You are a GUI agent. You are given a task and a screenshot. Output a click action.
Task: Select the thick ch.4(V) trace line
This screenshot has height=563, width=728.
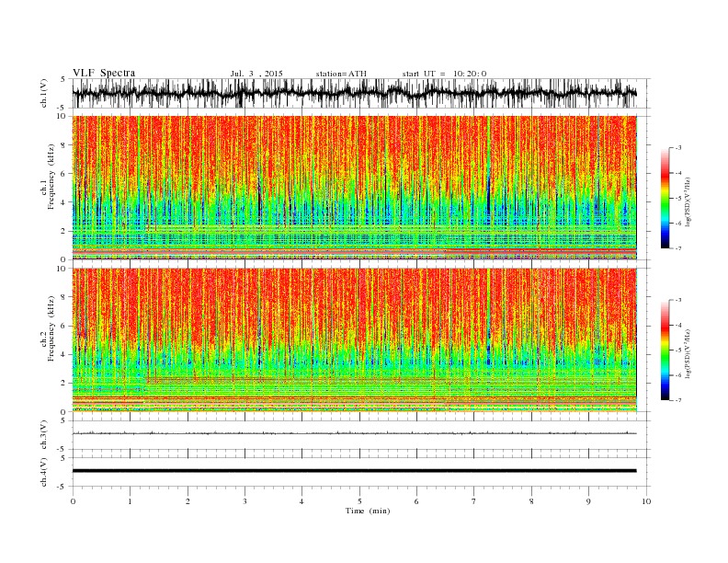355,471
